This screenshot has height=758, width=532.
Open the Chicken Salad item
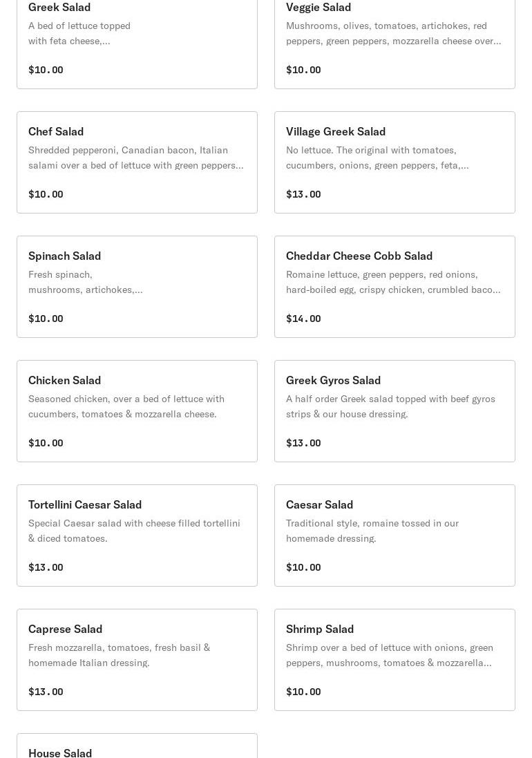pos(137,411)
